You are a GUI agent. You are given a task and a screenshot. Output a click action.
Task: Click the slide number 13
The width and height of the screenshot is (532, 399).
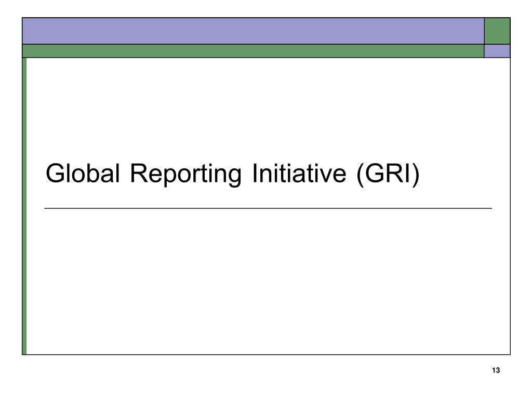[496, 370]
